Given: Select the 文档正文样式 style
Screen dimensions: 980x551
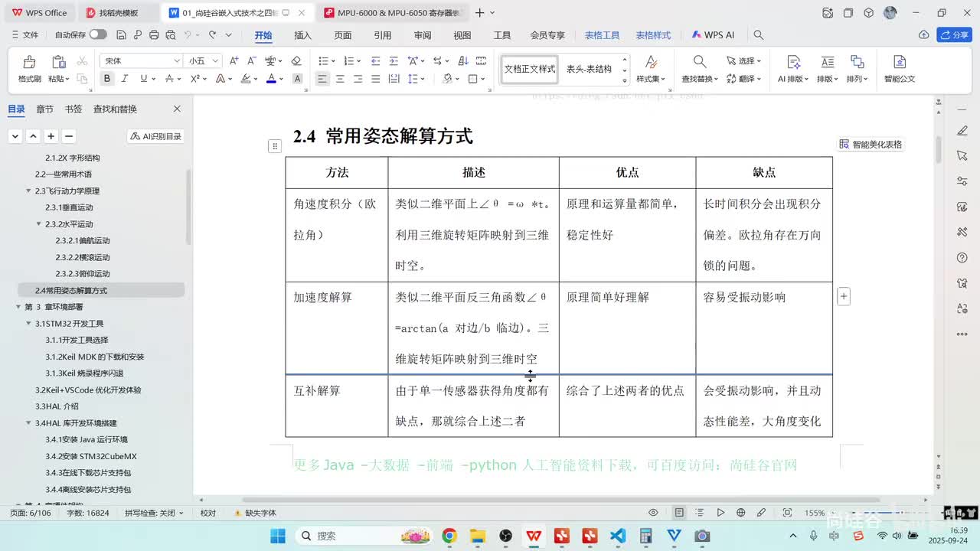Looking at the screenshot, I should [x=530, y=69].
